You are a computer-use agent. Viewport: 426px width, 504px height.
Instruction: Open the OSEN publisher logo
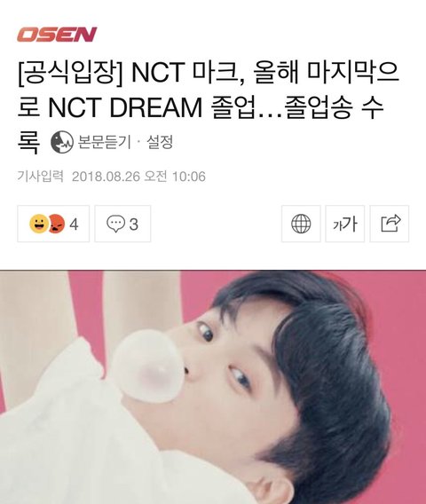tap(57, 34)
